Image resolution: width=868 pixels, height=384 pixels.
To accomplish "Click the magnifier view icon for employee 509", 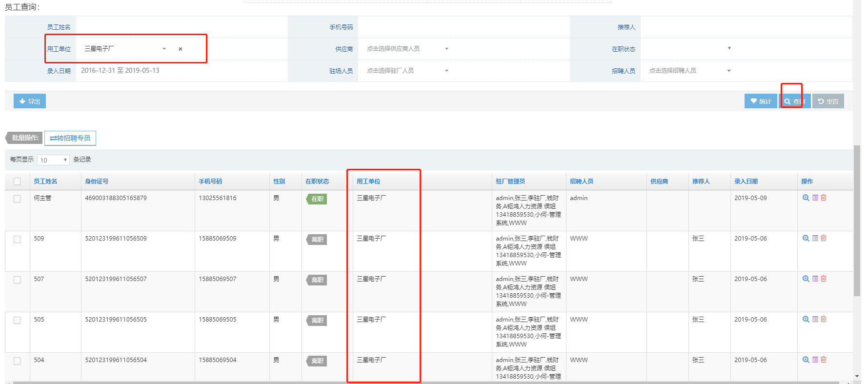I will 806,238.
